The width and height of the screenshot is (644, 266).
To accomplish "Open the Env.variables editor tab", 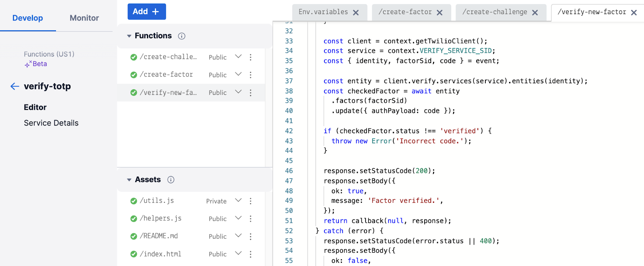I will (x=323, y=12).
